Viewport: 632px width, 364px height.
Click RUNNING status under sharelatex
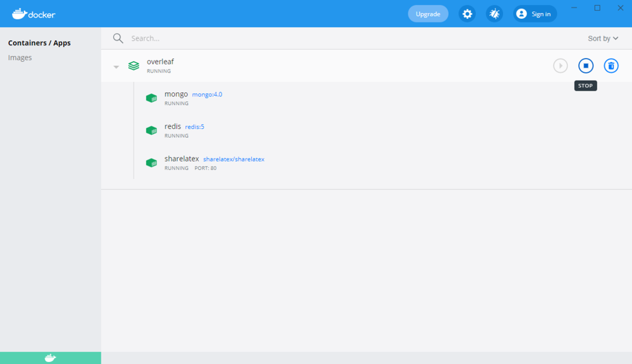(x=176, y=169)
